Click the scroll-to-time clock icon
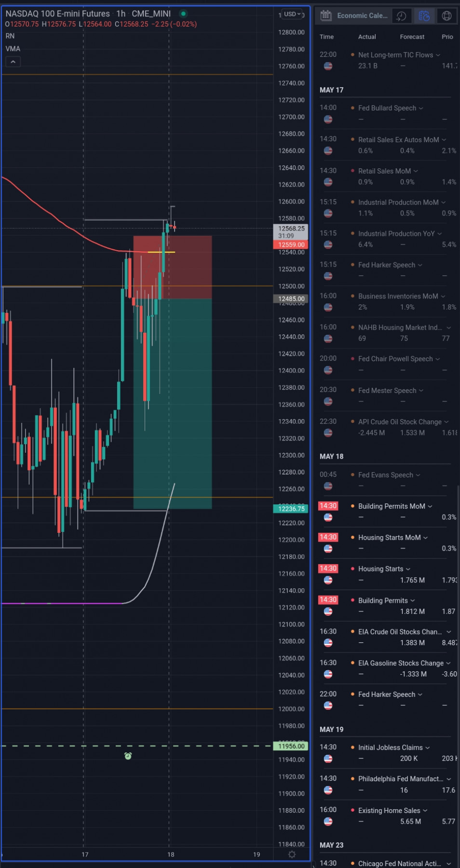This screenshot has width=460, height=868. point(401,16)
